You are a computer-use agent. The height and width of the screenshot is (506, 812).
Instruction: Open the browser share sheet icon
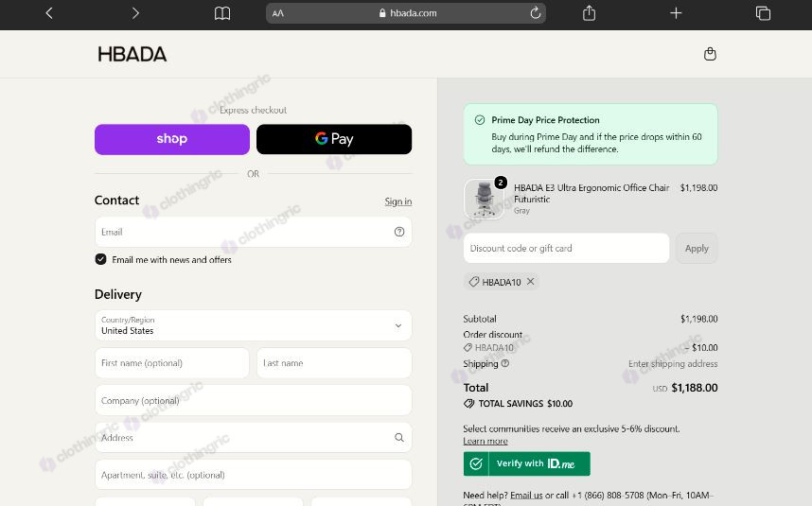pos(589,12)
